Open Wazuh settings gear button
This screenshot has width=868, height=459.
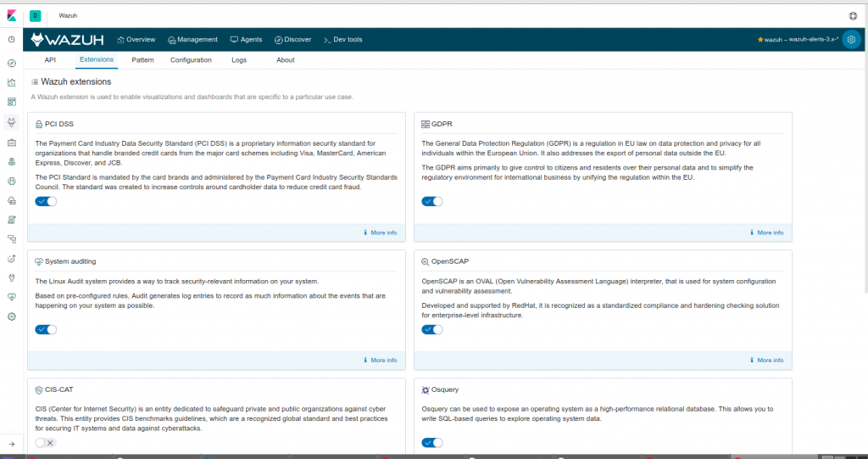tap(851, 39)
